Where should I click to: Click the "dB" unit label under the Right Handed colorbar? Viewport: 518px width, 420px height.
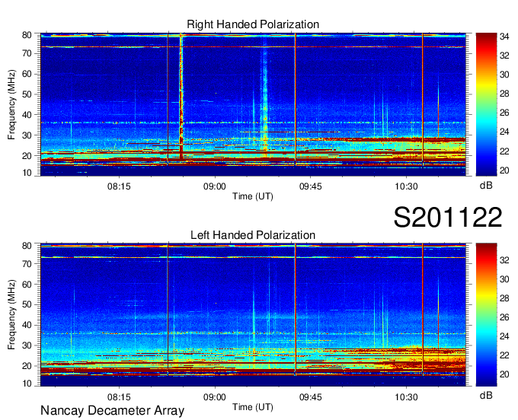486,185
